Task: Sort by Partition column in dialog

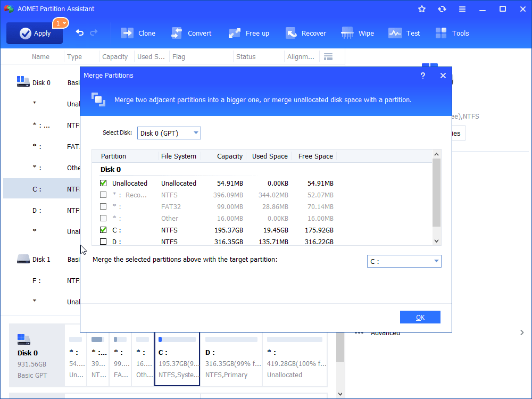Action: click(x=113, y=156)
